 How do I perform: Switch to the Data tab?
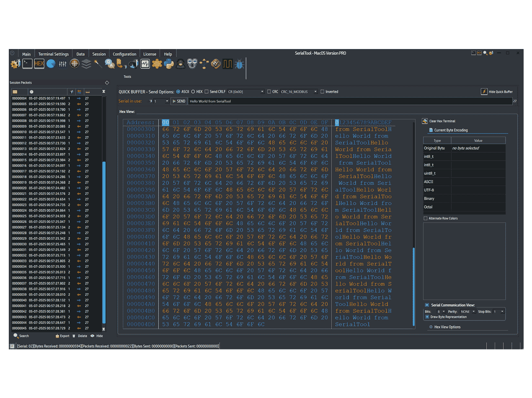click(80, 54)
